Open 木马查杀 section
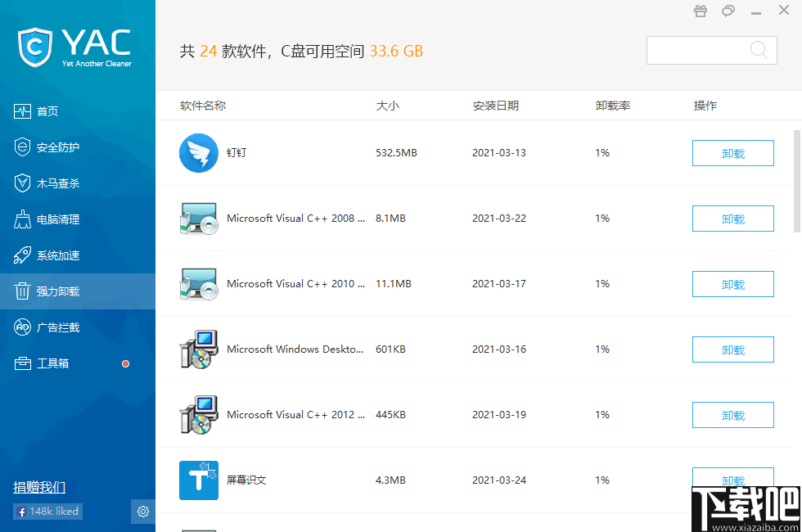Image resolution: width=802 pixels, height=532 pixels. coord(78,183)
